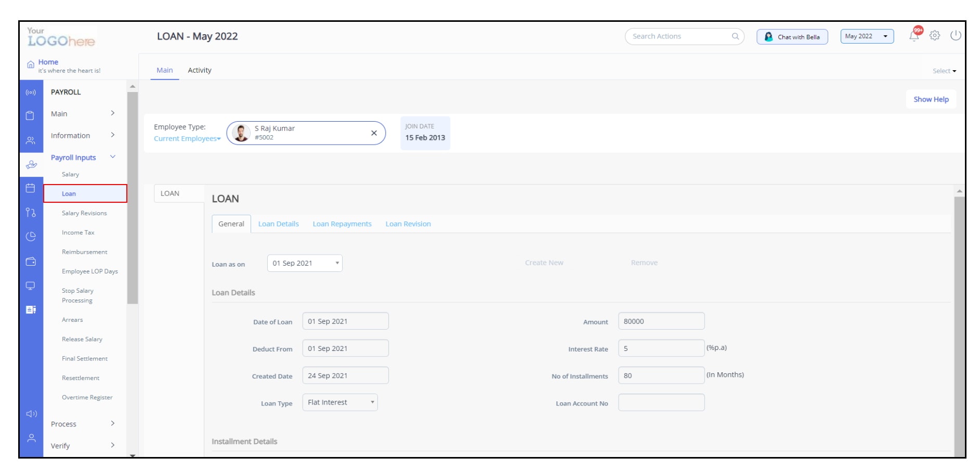Image resolution: width=980 pixels, height=470 pixels.
Task: Expand the Loan Type Flat Interest dropdown
Action: point(340,402)
